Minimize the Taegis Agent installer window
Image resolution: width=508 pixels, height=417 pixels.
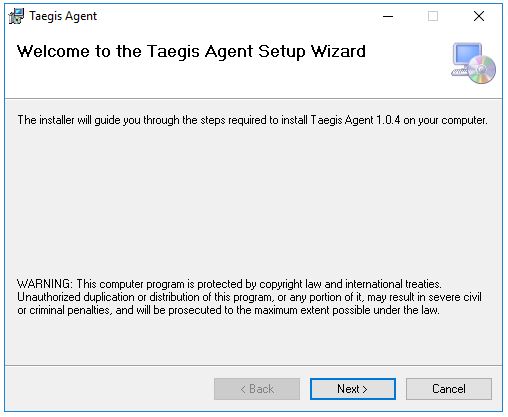(388, 16)
